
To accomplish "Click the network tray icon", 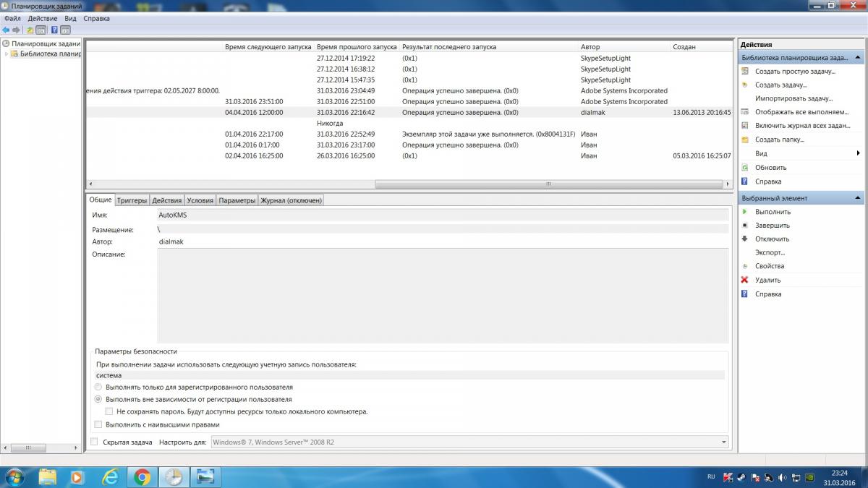I will tap(795, 478).
